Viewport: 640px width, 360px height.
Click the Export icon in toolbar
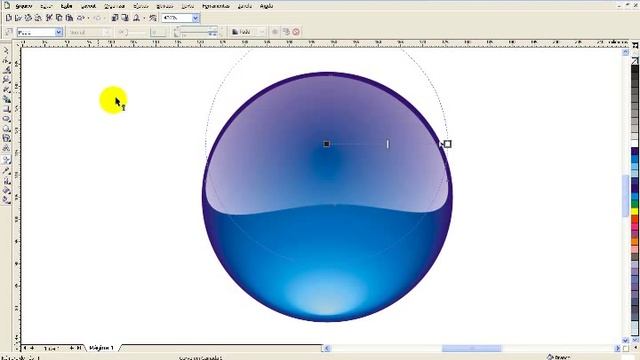click(125, 18)
